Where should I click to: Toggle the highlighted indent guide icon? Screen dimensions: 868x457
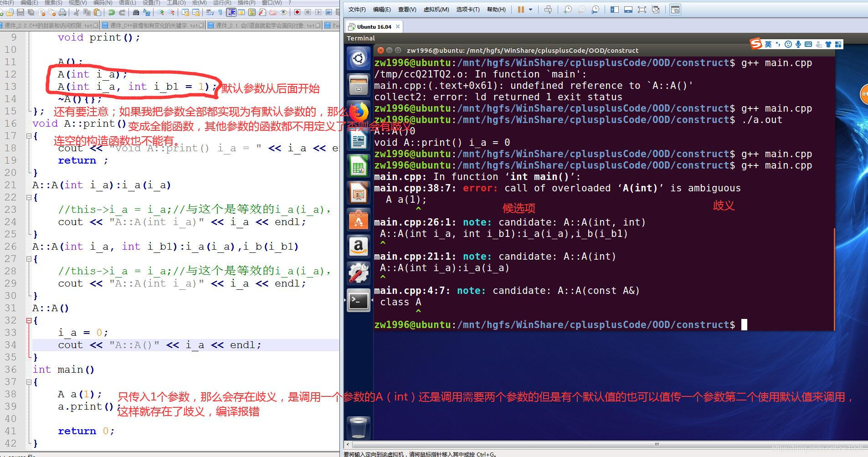(x=231, y=12)
